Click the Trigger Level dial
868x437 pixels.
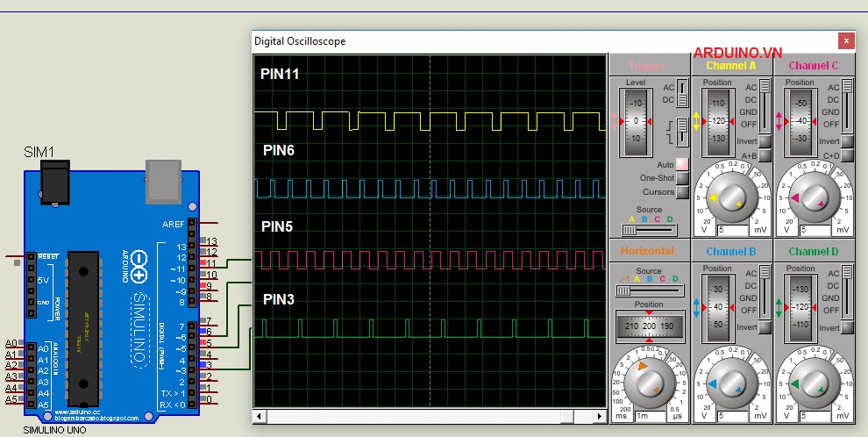point(637,121)
